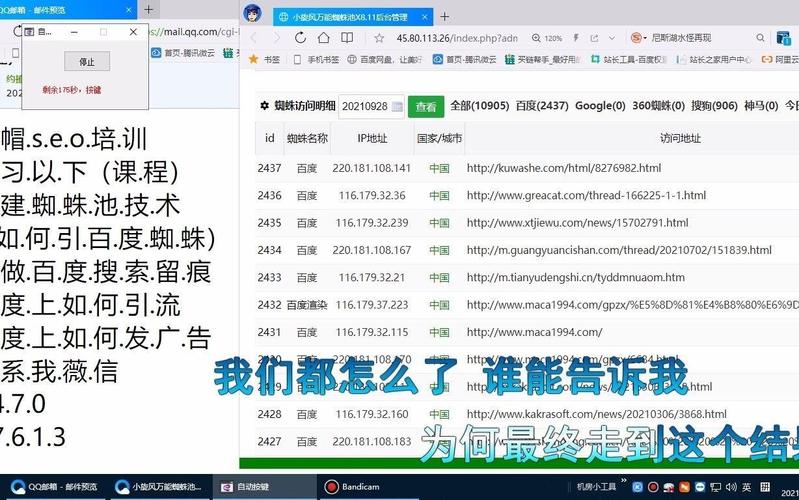Viewport: 799px width, 500px height.
Task: Switch to QQ邮箱 - 邮件预览 in the taskbar
Action: [54, 487]
